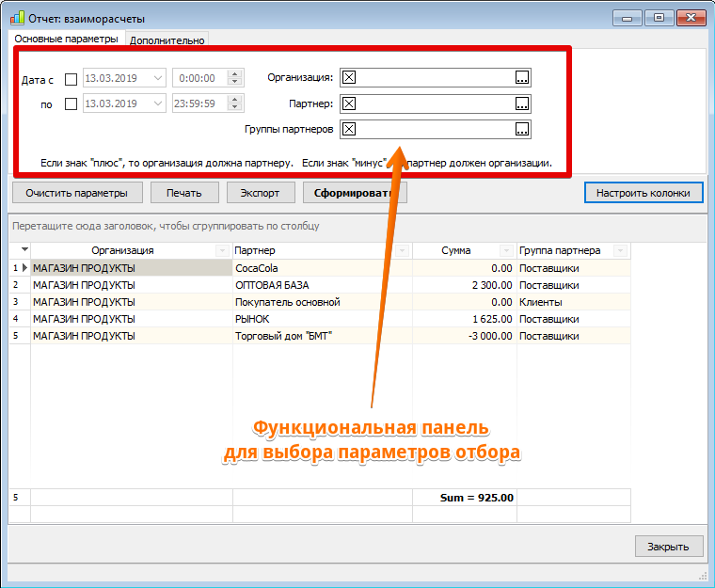Image resolution: width=715 pixels, height=588 pixels.
Task: Click the group-by-column drop panel text
Action: tap(166, 226)
